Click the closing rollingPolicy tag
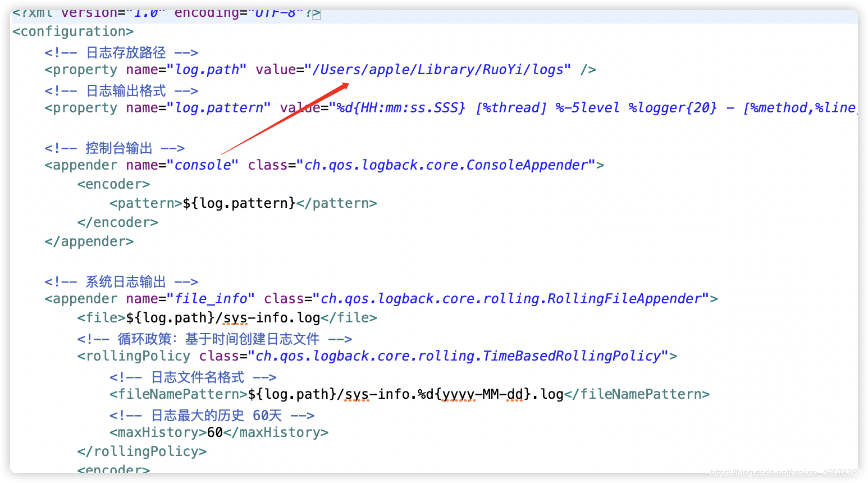 [142, 452]
